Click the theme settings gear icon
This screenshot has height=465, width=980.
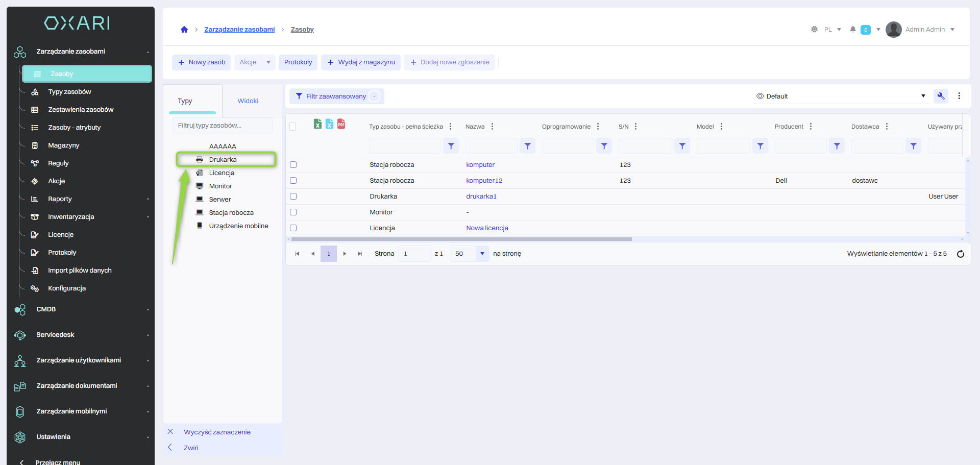coord(814,30)
